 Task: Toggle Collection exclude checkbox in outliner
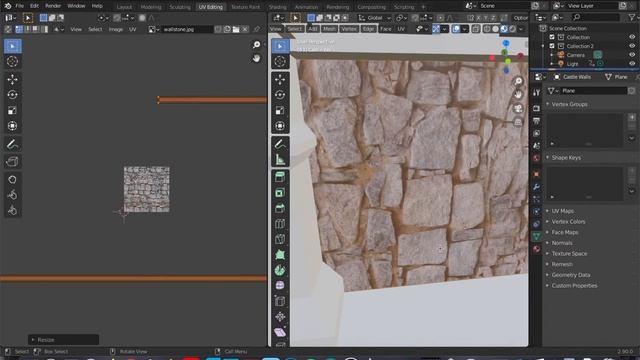(552, 37)
